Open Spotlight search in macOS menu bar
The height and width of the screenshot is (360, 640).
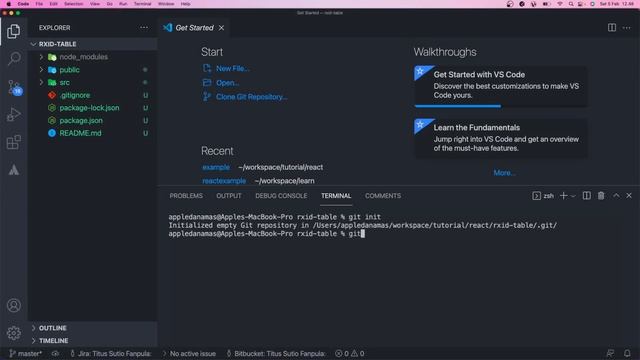point(571,4)
